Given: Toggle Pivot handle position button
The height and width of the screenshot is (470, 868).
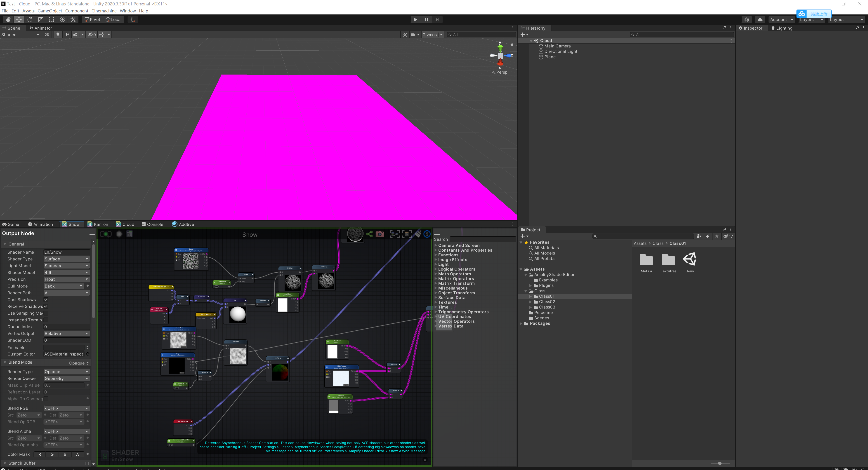Looking at the screenshot, I should point(92,19).
